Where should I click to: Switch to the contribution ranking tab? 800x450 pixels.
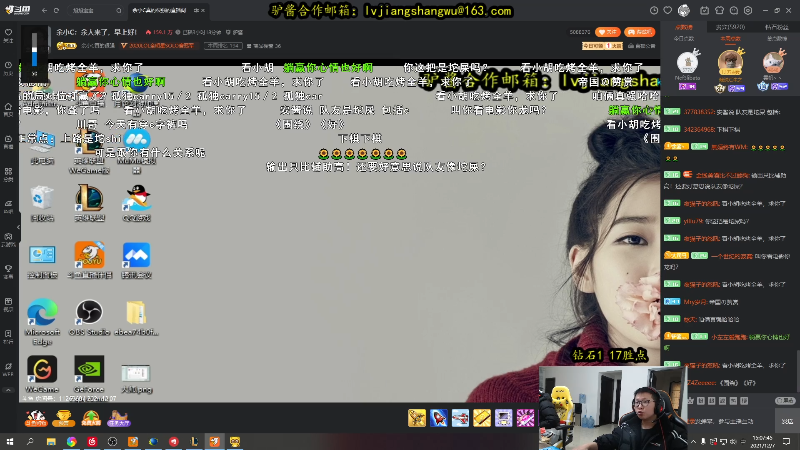[x=684, y=27]
